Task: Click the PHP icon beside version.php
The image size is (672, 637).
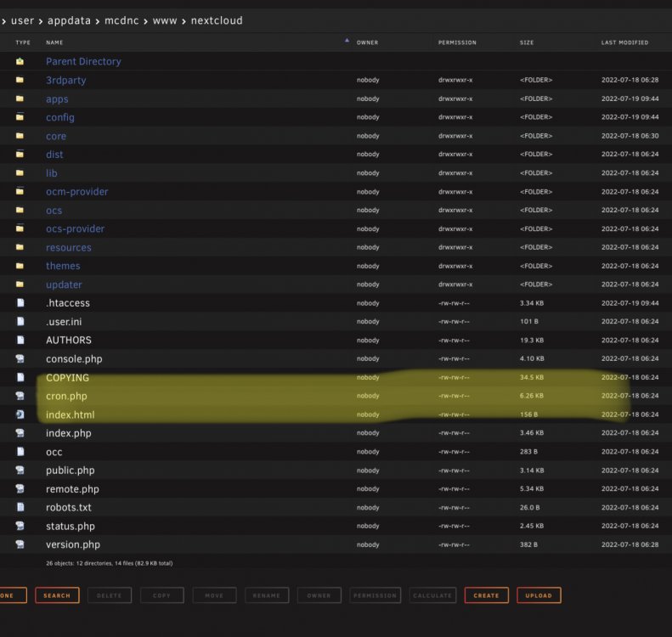Action: (x=20, y=544)
